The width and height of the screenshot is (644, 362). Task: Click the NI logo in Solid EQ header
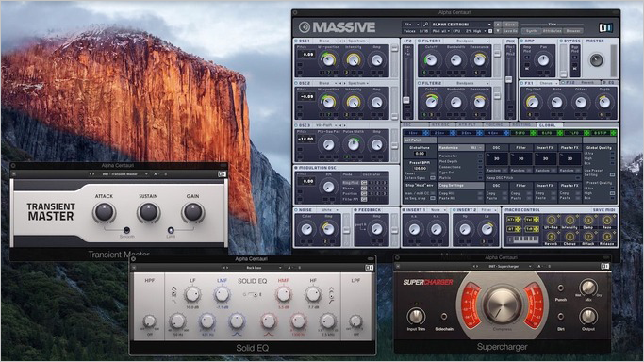pos(370,267)
